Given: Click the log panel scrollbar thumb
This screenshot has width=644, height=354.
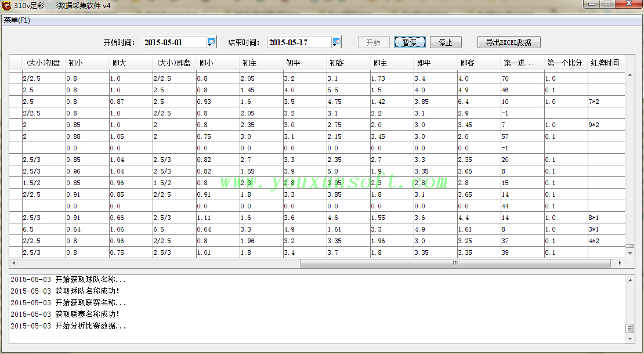Looking at the screenshot, I should click(629, 328).
